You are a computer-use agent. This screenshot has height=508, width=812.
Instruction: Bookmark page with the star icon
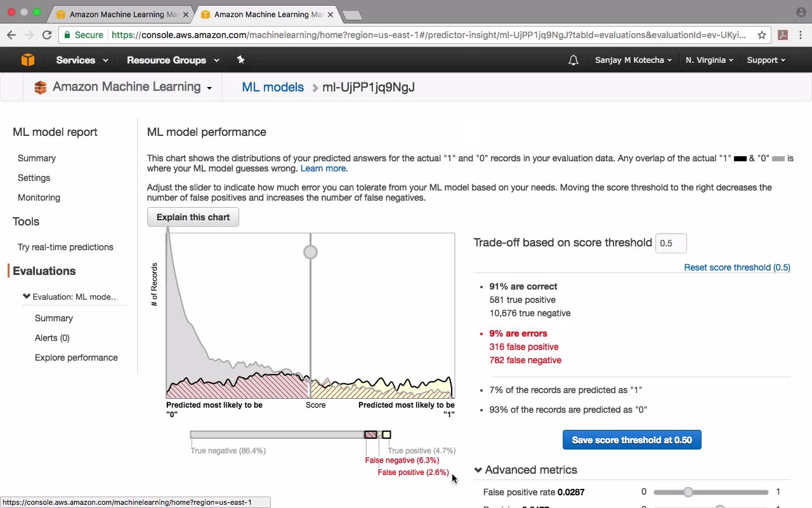click(x=762, y=35)
